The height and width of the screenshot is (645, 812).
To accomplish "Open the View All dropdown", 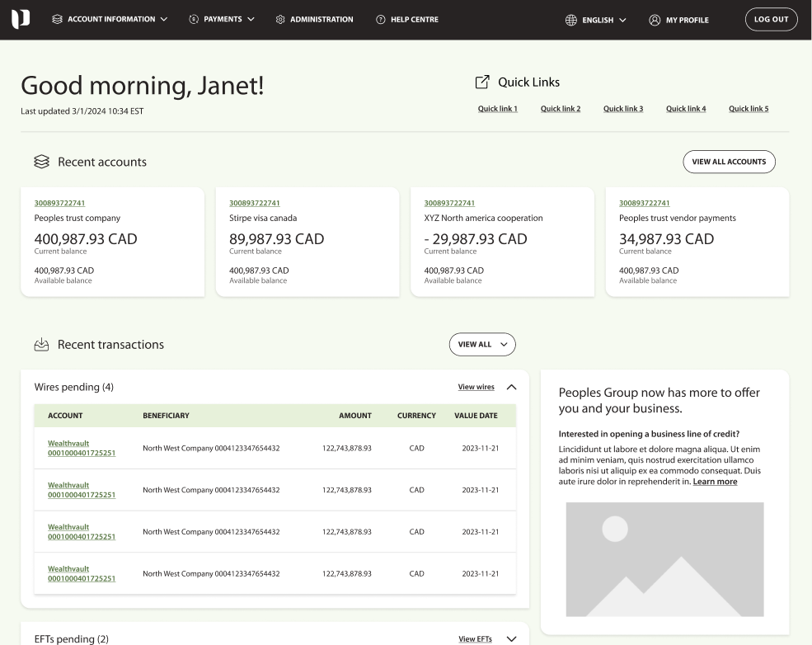I will coord(482,345).
